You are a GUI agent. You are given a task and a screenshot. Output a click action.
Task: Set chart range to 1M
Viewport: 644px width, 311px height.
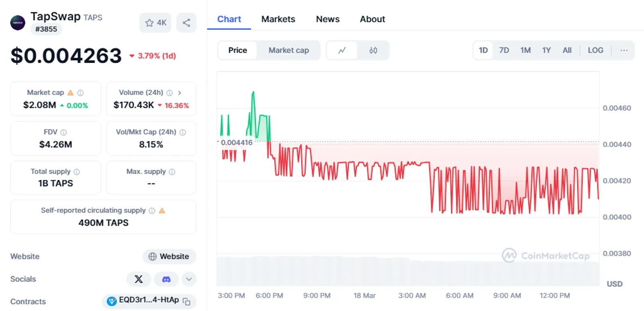525,50
